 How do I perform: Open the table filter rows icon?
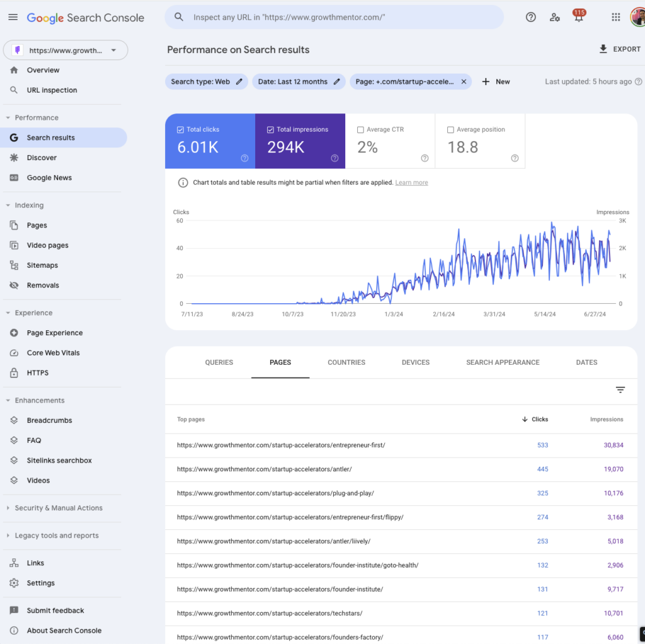coord(620,389)
